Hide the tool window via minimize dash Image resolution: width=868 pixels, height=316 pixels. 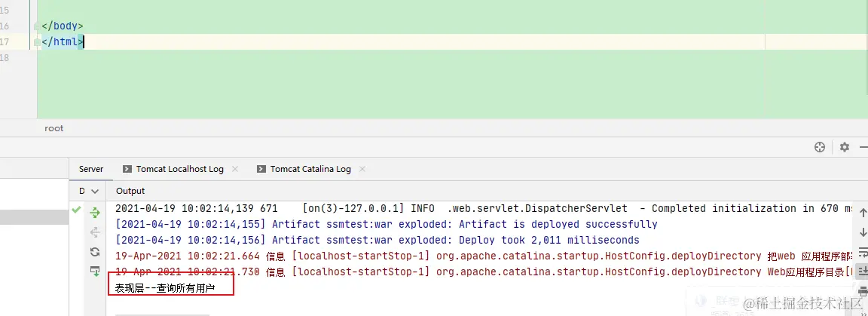tap(863, 147)
